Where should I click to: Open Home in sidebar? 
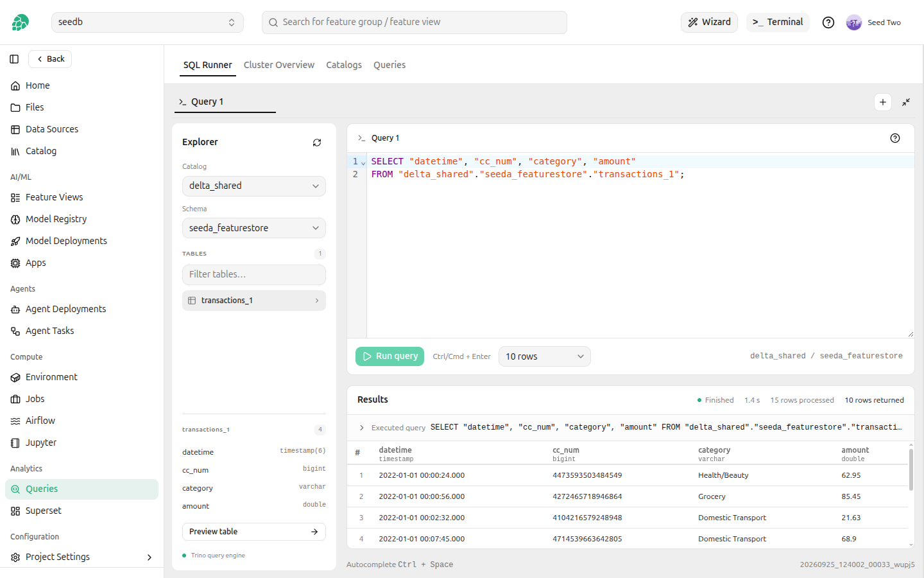(82, 85)
